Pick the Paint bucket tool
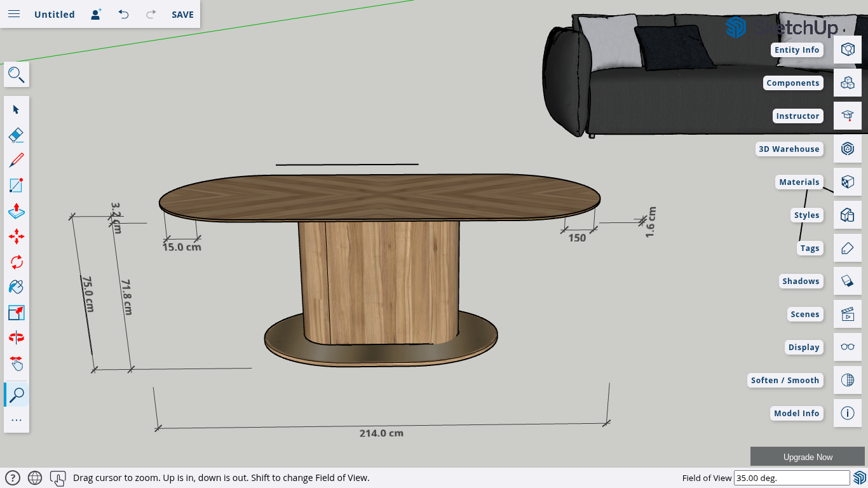This screenshot has width=868, height=488. (17, 287)
